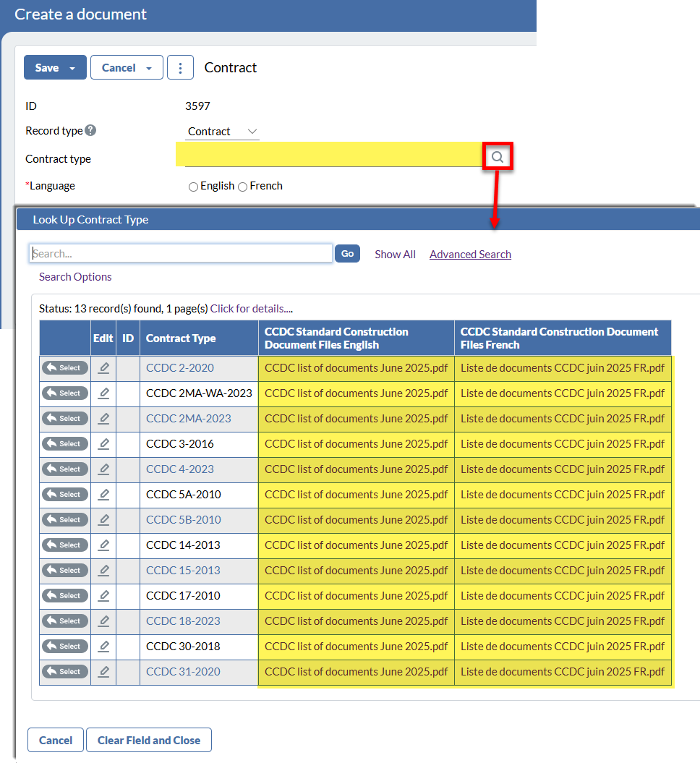Screen dimensions: 700x763
Task: Open the three-dot more actions menu
Action: pos(180,68)
